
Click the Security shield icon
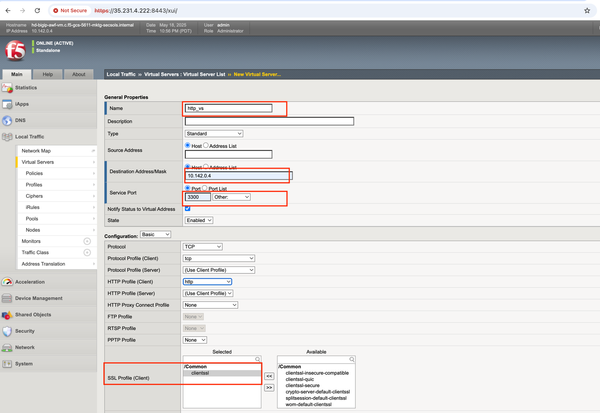click(x=7, y=330)
